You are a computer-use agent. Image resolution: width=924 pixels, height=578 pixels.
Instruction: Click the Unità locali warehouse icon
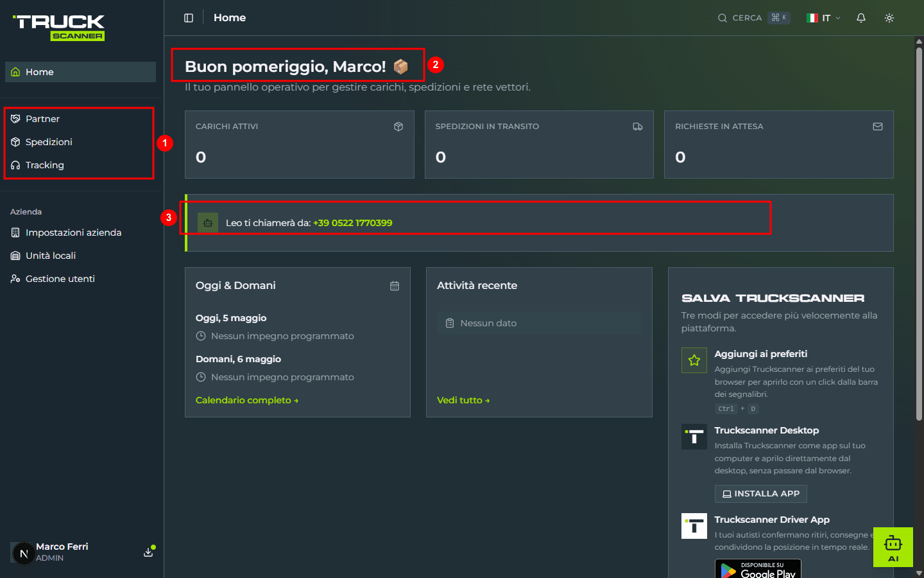click(15, 256)
